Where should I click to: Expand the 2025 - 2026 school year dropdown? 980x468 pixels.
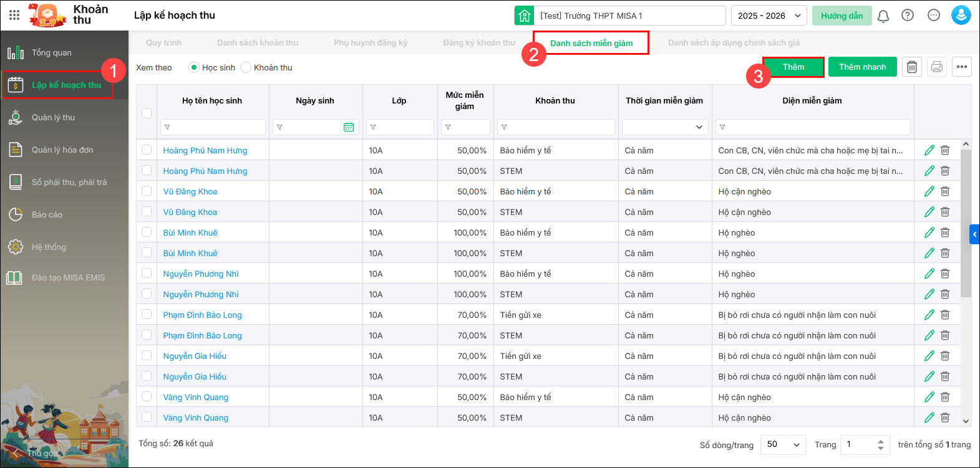click(769, 16)
